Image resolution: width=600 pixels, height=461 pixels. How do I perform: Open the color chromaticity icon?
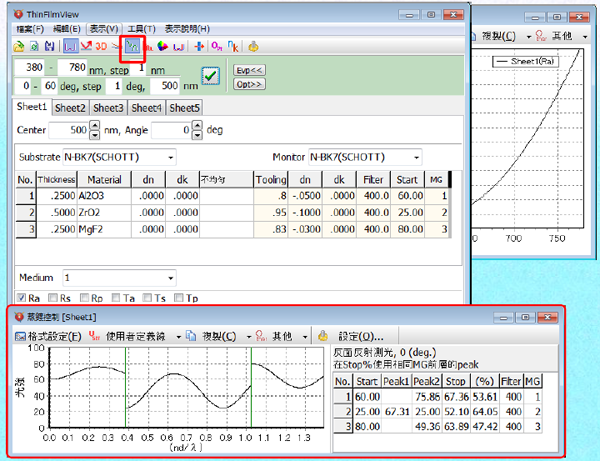(163, 46)
